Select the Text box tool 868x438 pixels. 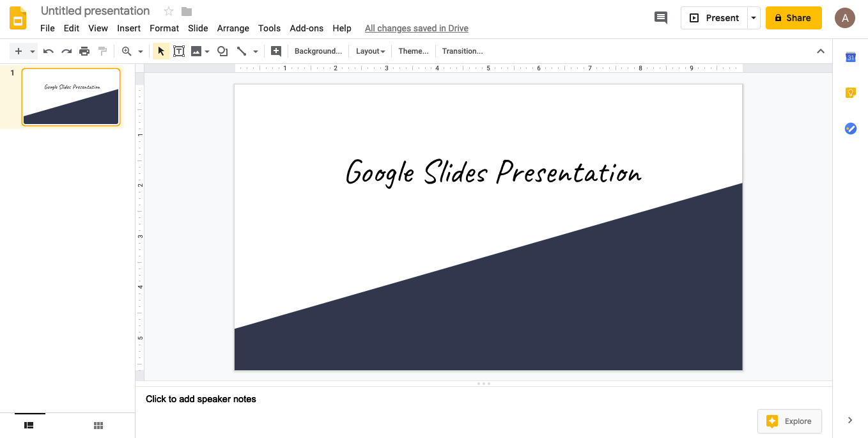(x=179, y=51)
